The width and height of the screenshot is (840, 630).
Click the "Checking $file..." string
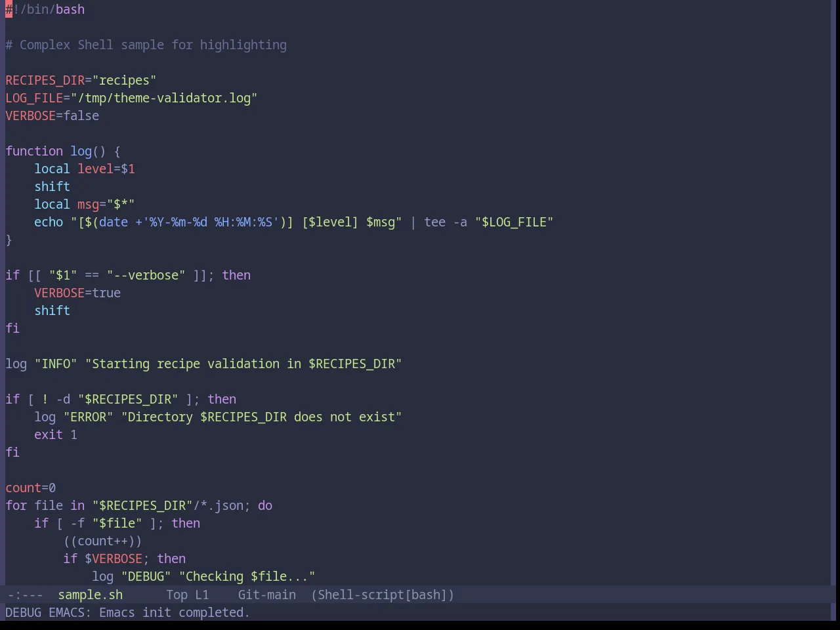(247, 576)
